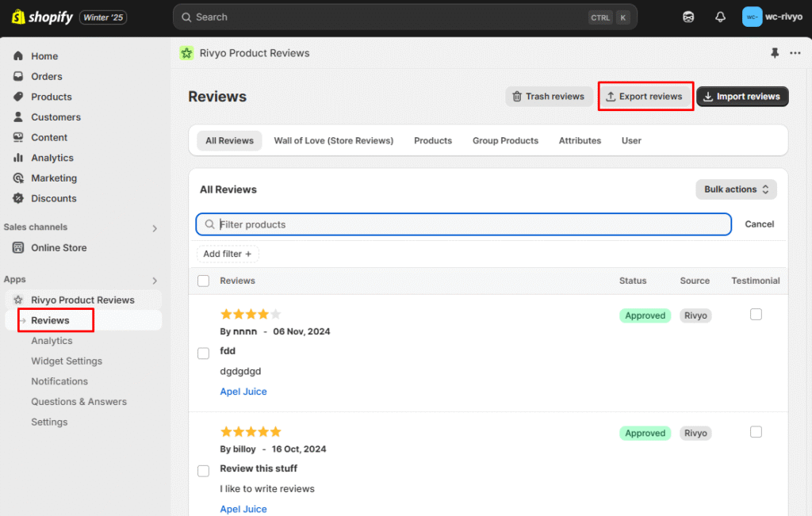Open the Apel Juice product link
This screenshot has height=516, width=812.
coord(243,392)
